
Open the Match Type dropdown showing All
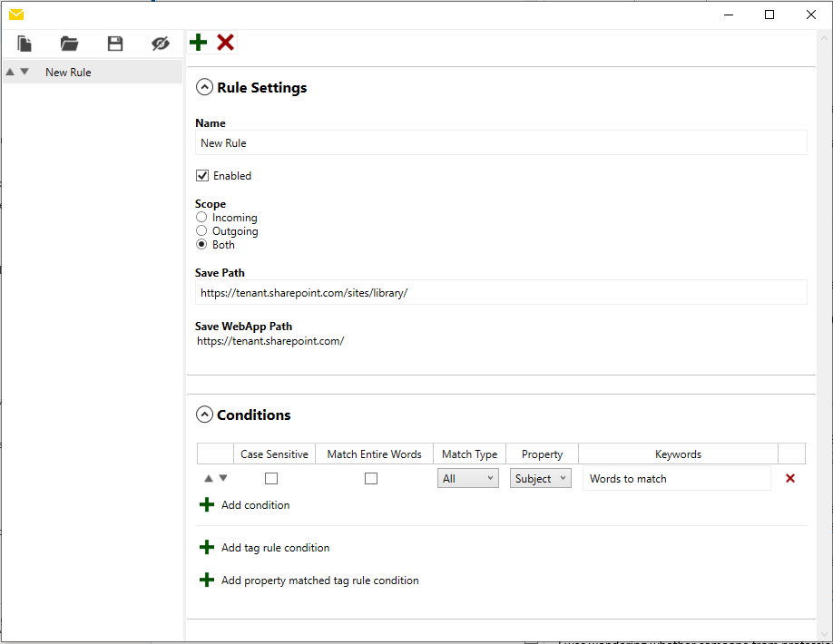click(x=467, y=477)
